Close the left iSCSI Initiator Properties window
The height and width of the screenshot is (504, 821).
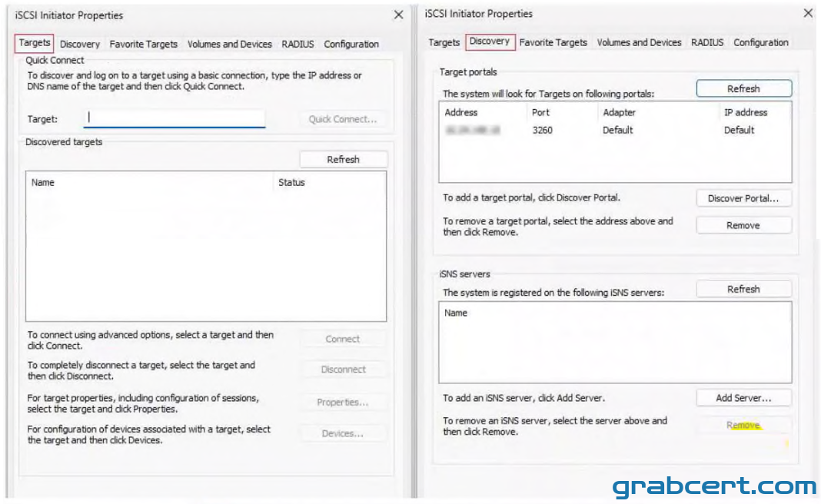click(x=398, y=15)
